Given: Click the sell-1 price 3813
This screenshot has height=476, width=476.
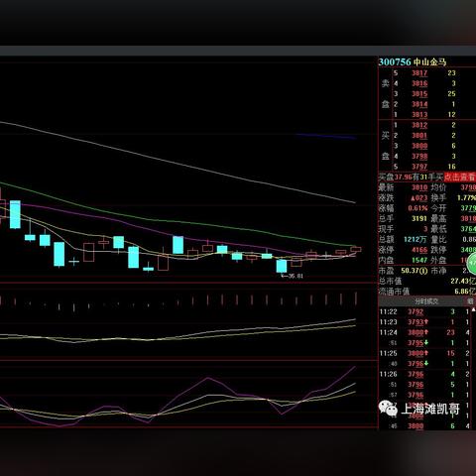Looking at the screenshot, I should (x=419, y=114).
